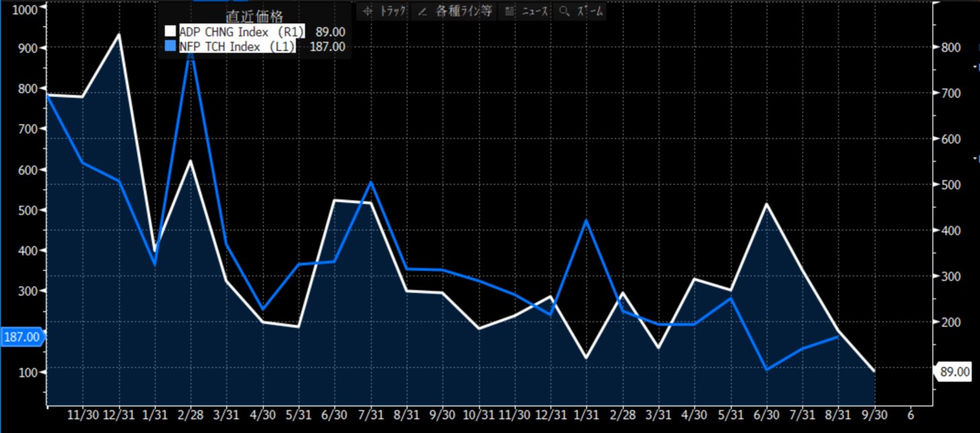This screenshot has width=980, height=433.
Task: Click the ADP value 89.00 in legend
Action: pyautogui.click(x=330, y=32)
